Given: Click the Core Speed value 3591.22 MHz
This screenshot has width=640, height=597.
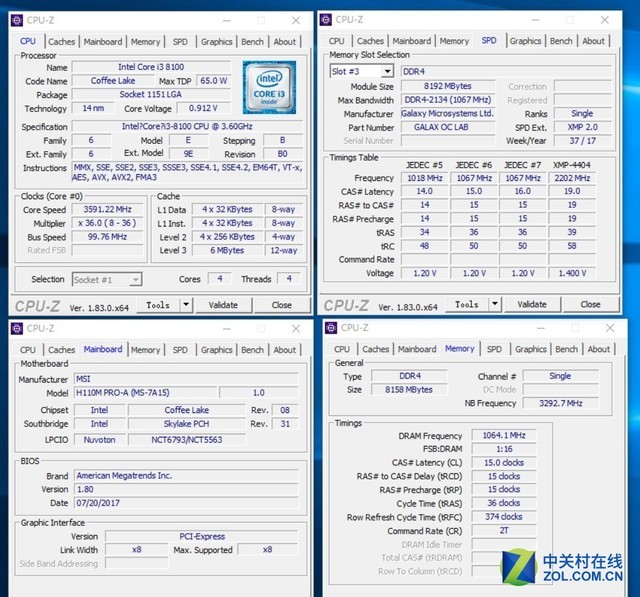Looking at the screenshot, I should pyautogui.click(x=107, y=209).
